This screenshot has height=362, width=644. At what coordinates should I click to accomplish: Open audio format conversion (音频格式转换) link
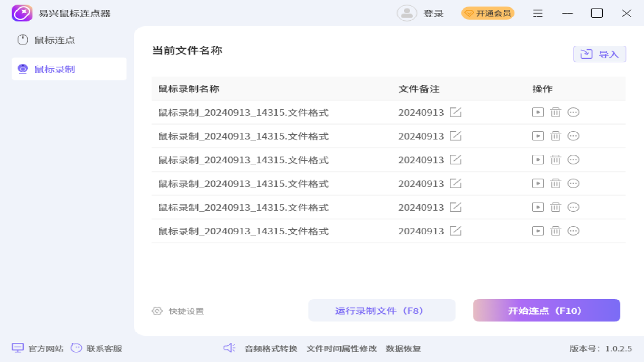coord(271,348)
